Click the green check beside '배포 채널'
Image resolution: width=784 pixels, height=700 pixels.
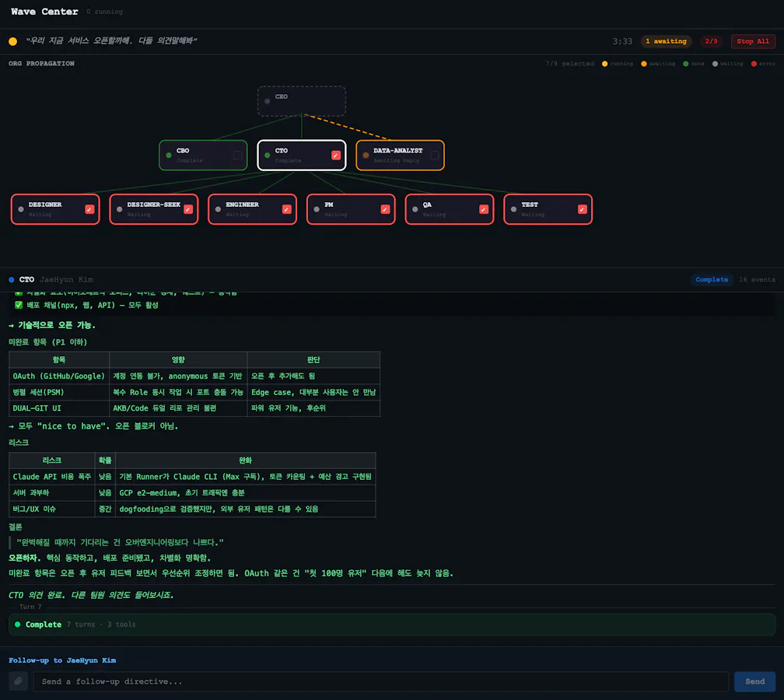(19, 305)
